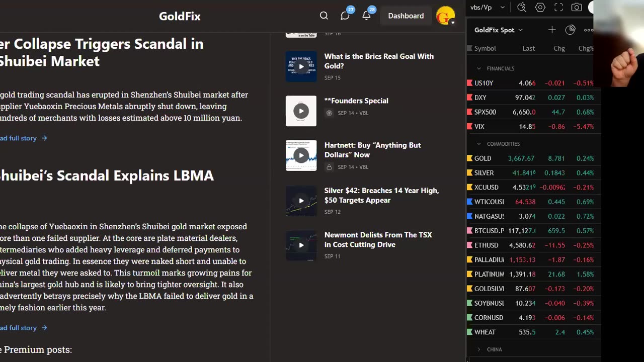Open the GoldFix Spot watchlist dropdown
Screen dimensions: 644x362
coord(499,30)
